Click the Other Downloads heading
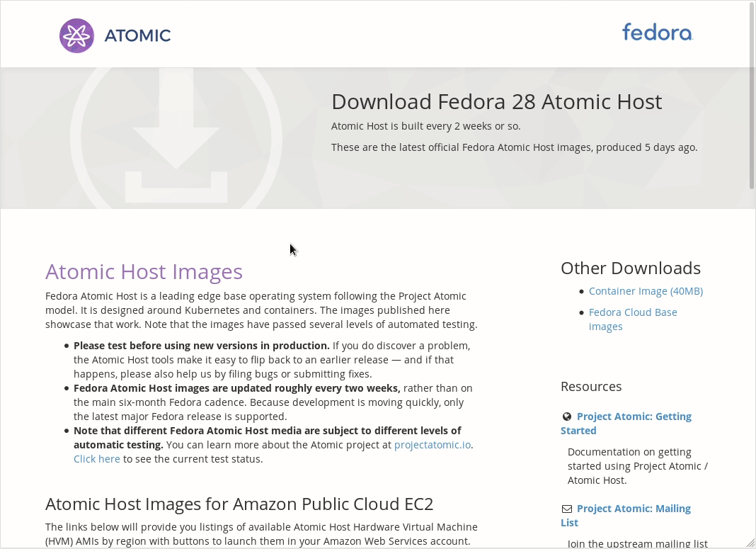756x549 pixels. click(x=631, y=268)
